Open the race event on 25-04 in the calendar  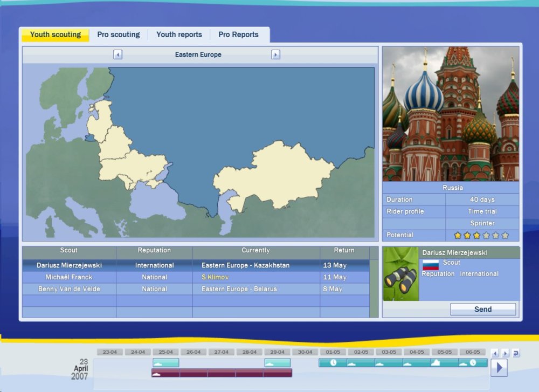(165, 363)
